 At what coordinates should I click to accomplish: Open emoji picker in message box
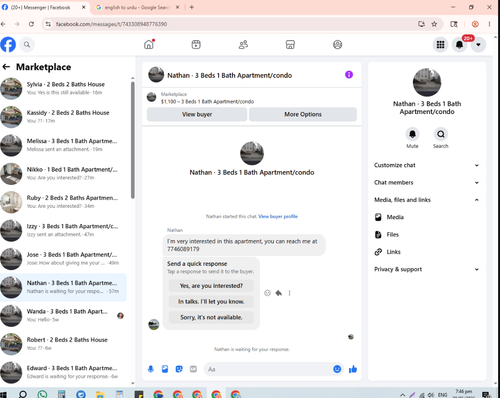[337, 369]
